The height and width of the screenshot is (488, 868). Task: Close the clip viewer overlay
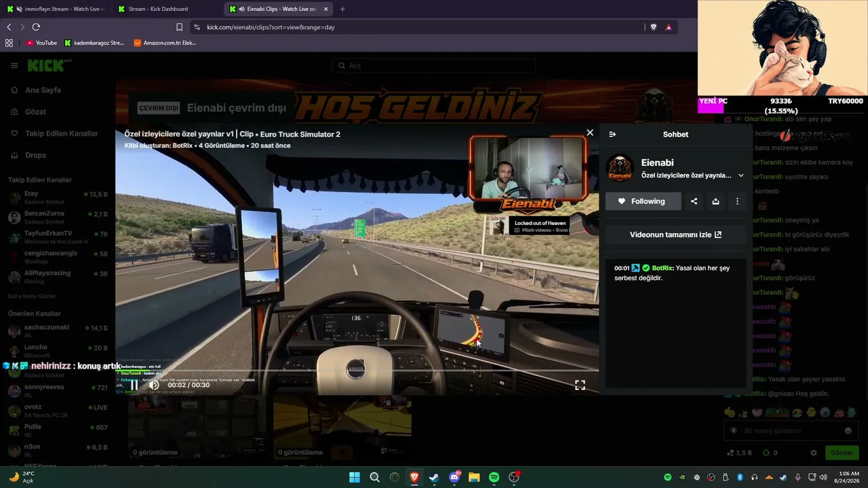[590, 133]
